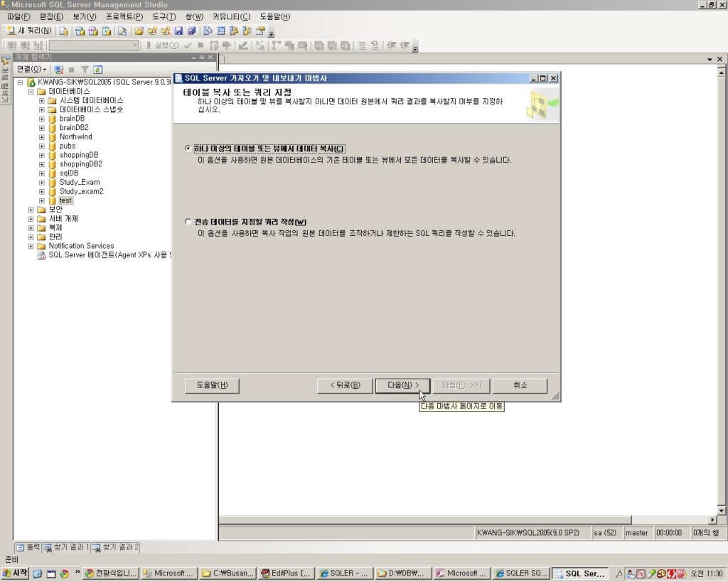
Task: Click the Disconnect icon in Object Explorer
Action: click(x=58, y=70)
